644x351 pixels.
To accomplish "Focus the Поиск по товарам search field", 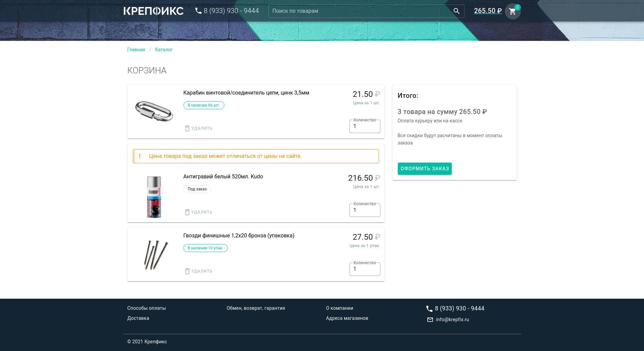I will [x=359, y=11].
